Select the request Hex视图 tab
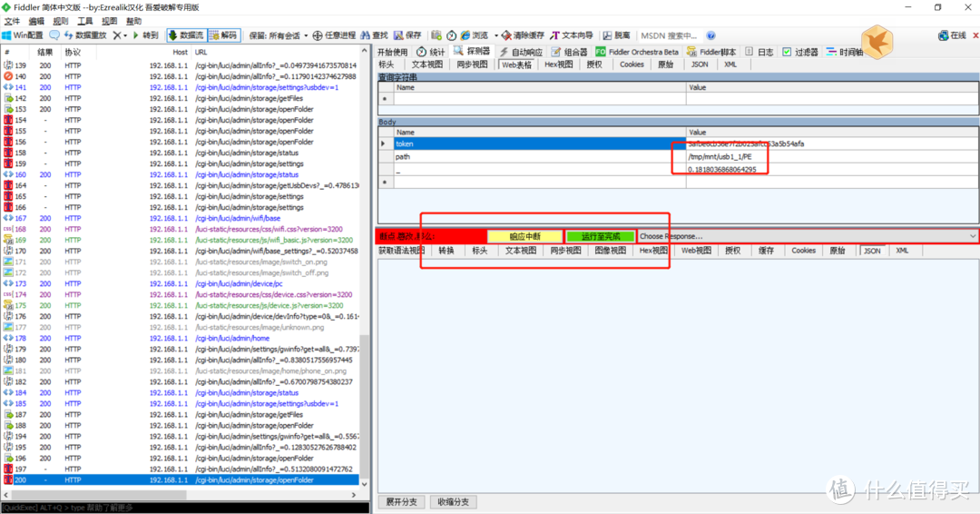 click(558, 64)
